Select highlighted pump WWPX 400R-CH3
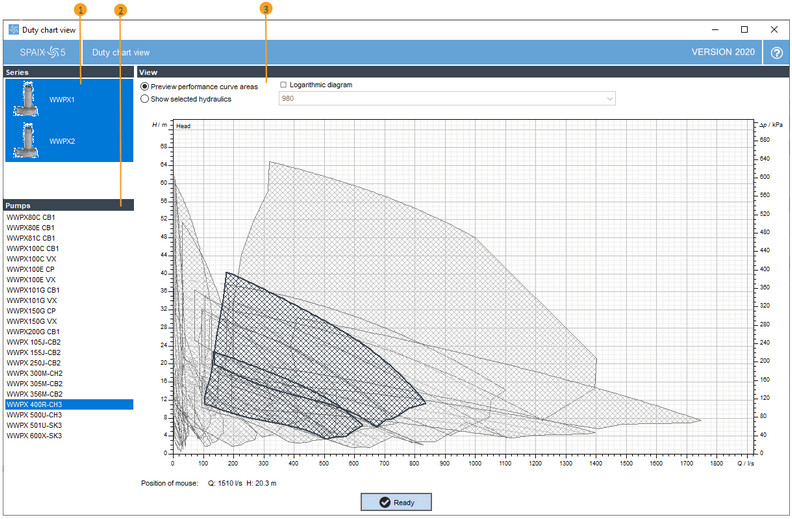This screenshot has height=519, width=792. point(69,404)
